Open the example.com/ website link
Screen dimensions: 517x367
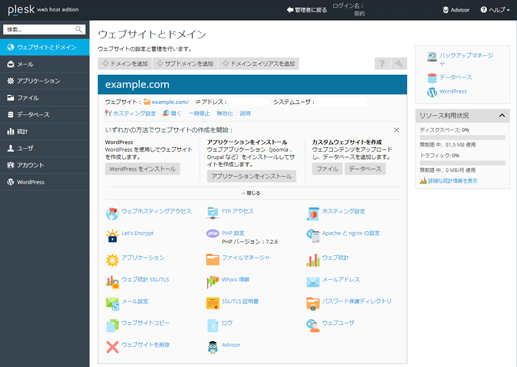pos(170,102)
